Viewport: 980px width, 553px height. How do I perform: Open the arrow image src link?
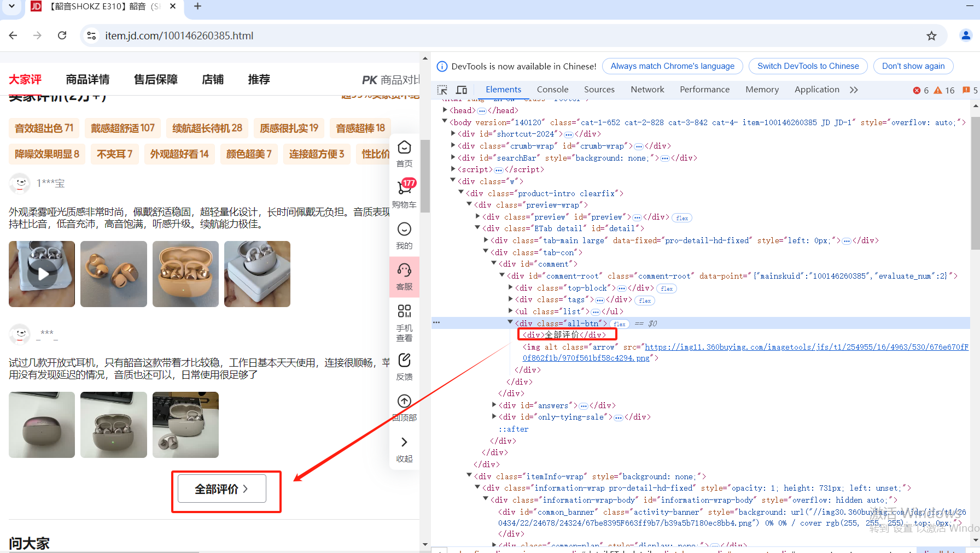tap(745, 352)
